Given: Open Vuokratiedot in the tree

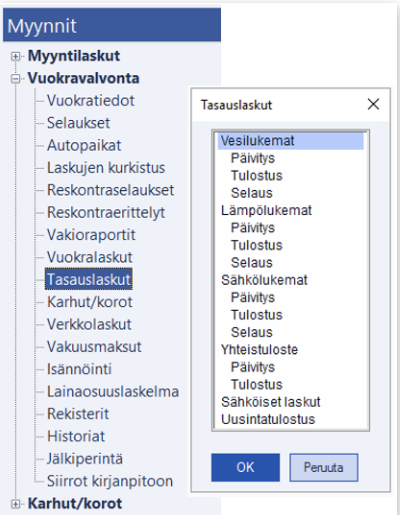Looking at the screenshot, I should pyautogui.click(x=91, y=101).
